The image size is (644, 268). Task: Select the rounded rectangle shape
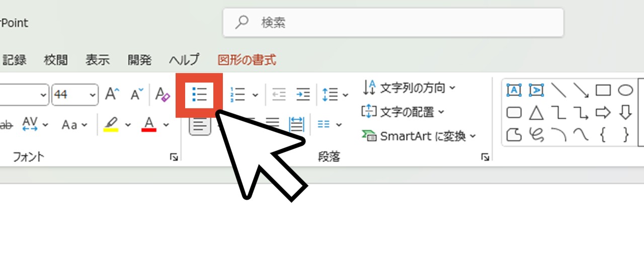click(514, 112)
